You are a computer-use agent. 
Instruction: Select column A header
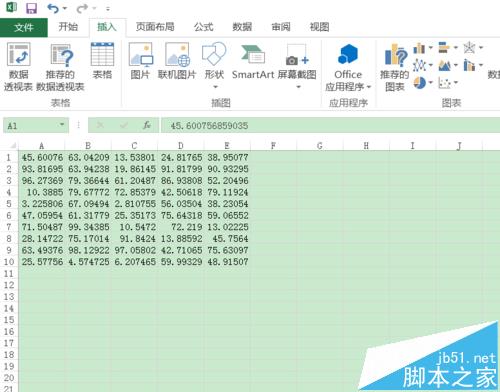pyautogui.click(x=41, y=146)
